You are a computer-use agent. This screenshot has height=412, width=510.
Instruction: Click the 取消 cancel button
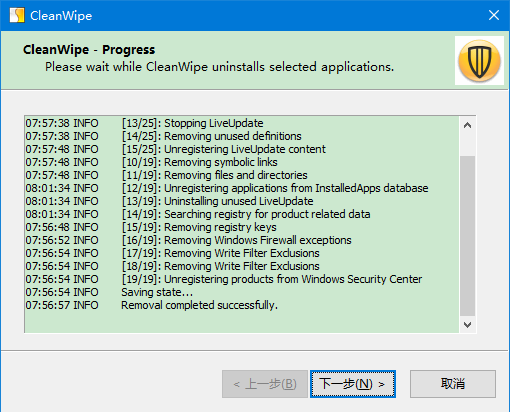[x=453, y=384]
